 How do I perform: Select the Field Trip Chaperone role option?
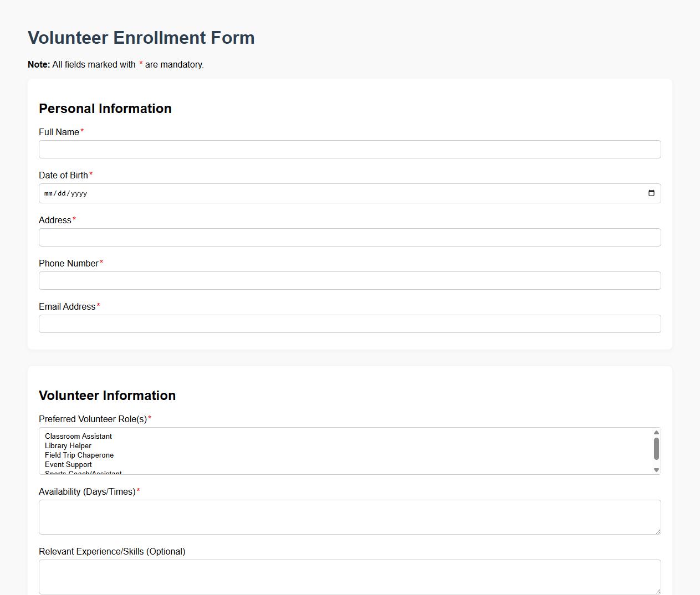tap(79, 455)
